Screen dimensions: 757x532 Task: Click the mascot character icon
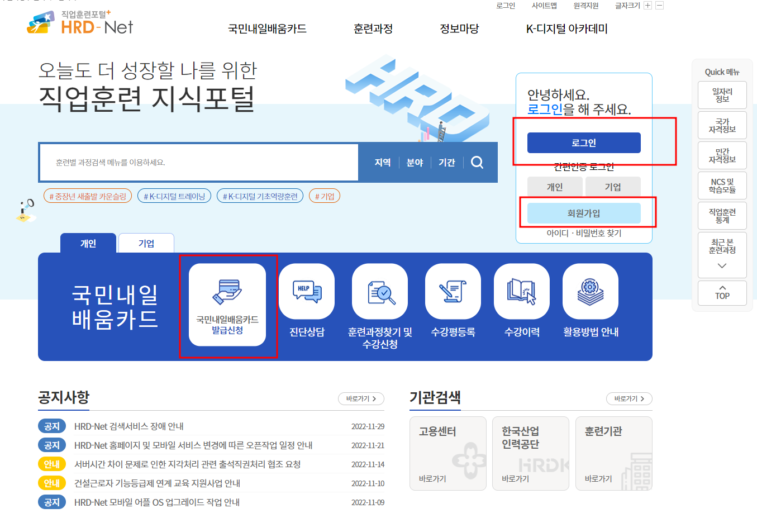(x=26, y=210)
